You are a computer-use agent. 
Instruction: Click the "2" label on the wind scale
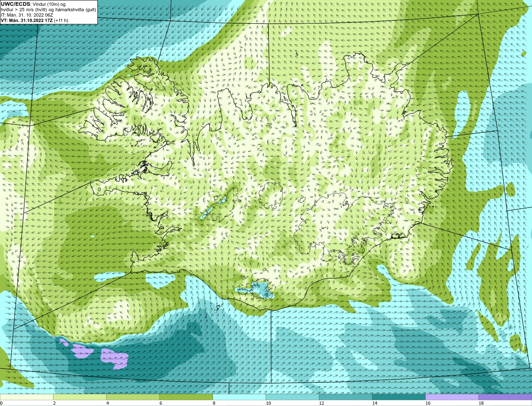(x=54, y=403)
